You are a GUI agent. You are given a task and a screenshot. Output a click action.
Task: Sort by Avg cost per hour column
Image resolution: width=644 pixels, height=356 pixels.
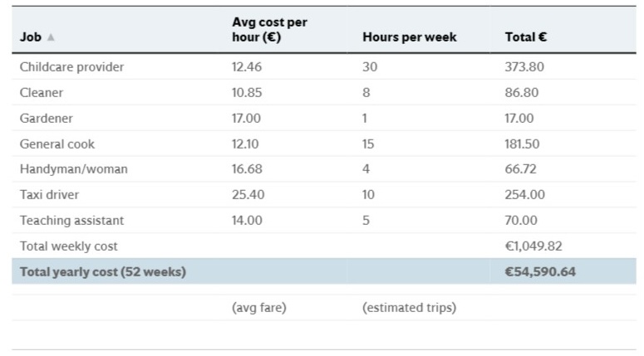(269, 30)
